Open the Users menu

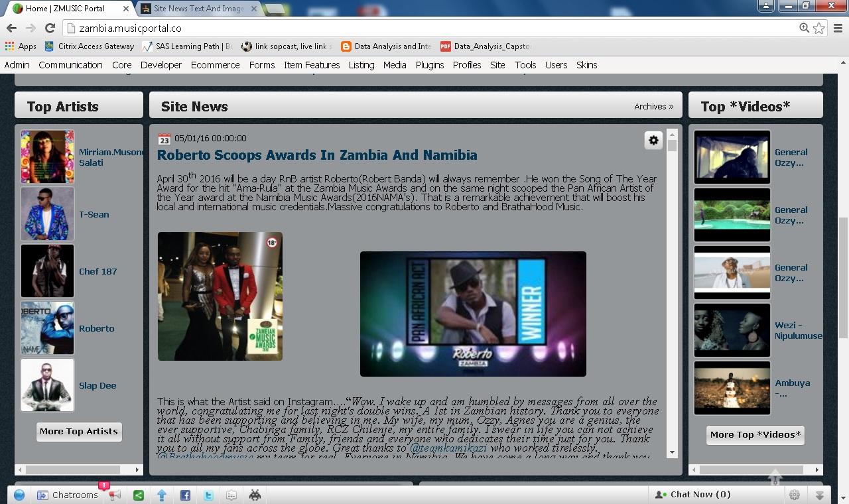[556, 65]
